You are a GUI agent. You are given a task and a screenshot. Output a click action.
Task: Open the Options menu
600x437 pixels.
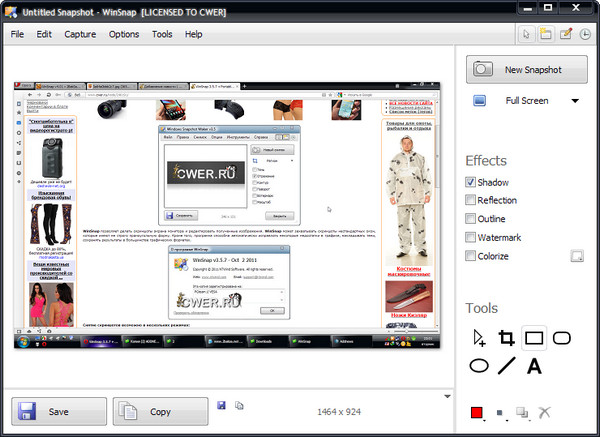[x=124, y=34]
